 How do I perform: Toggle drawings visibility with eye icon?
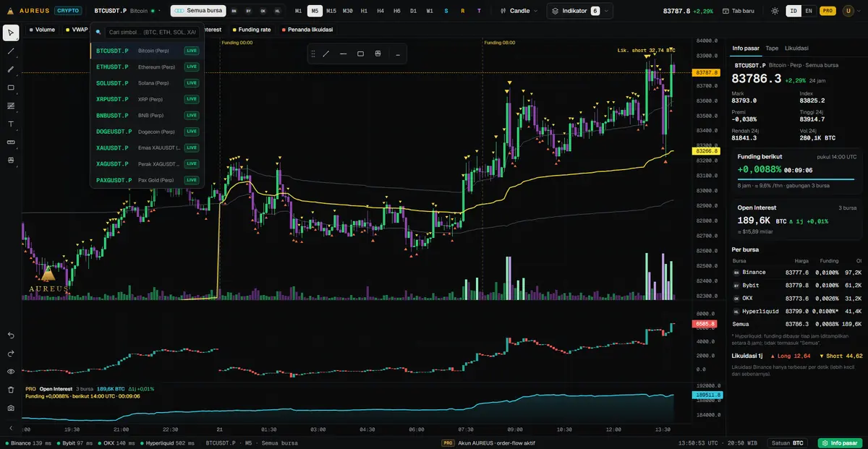[x=11, y=372]
